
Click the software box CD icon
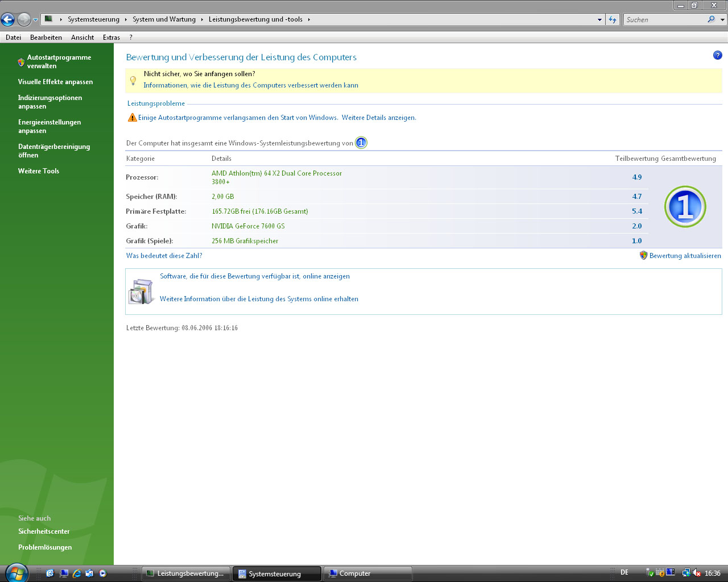141,291
